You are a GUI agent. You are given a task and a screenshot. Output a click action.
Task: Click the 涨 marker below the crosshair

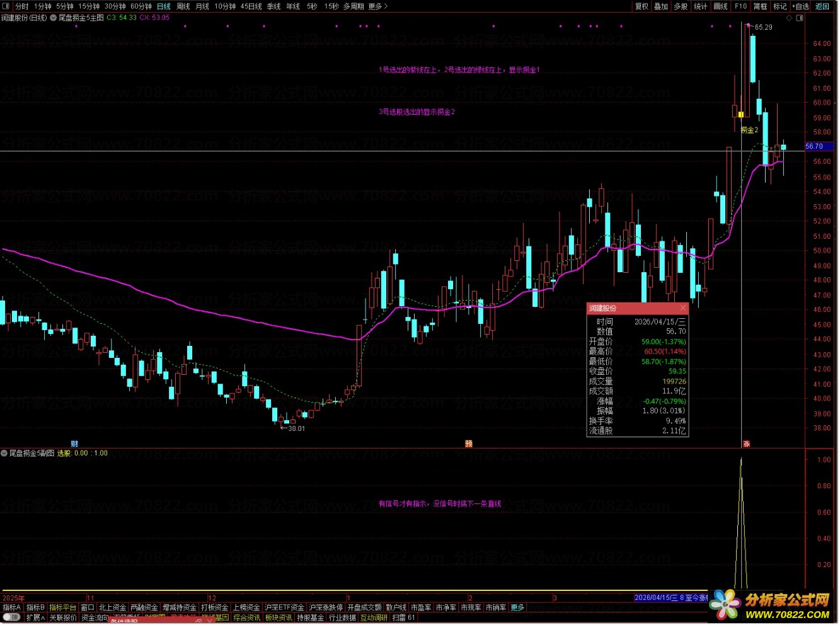746,444
